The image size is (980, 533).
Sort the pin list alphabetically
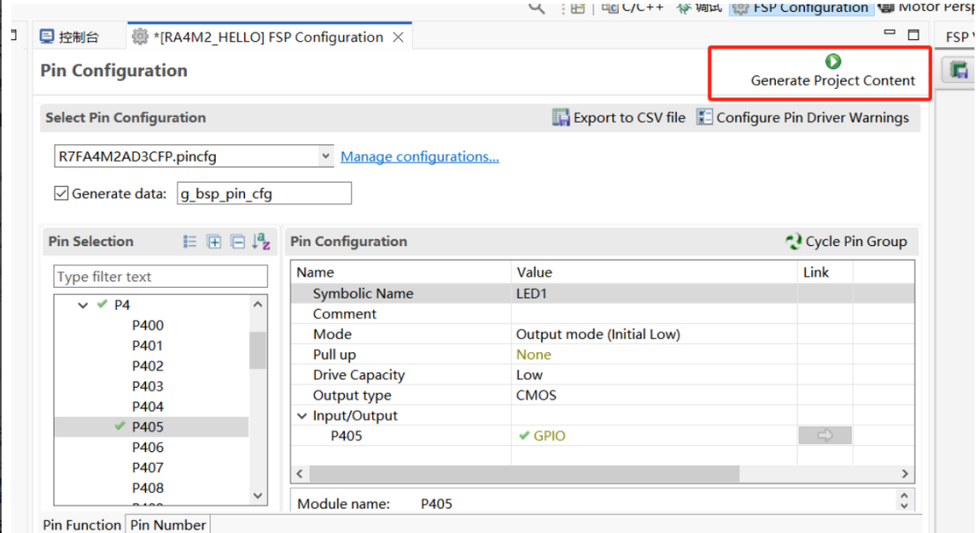tap(261, 242)
